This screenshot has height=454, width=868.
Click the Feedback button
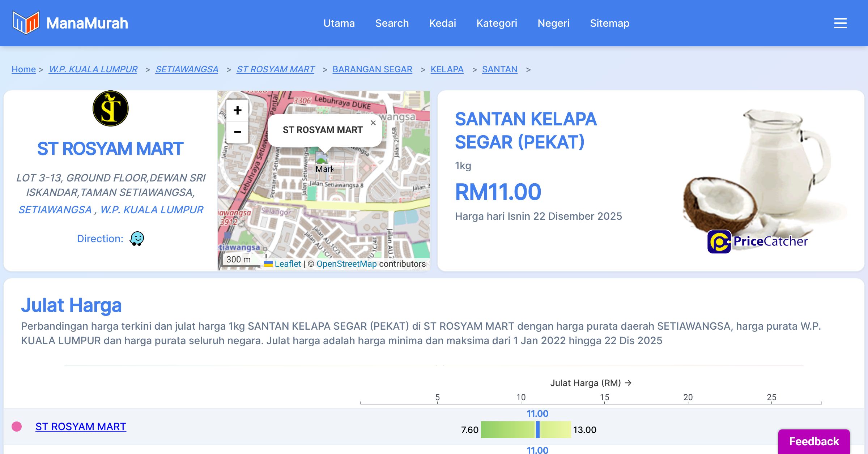814,441
